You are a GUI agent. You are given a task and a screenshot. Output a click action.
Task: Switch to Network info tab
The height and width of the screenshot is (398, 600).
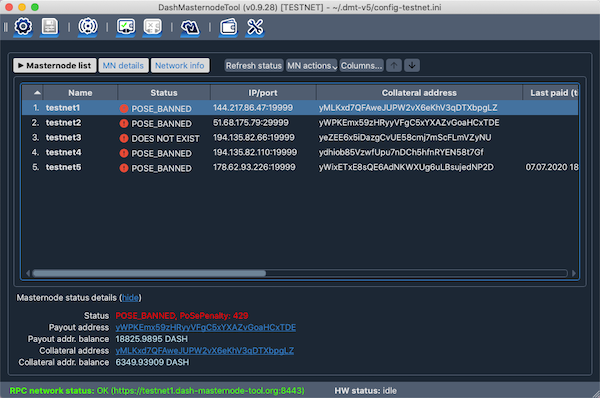point(180,65)
